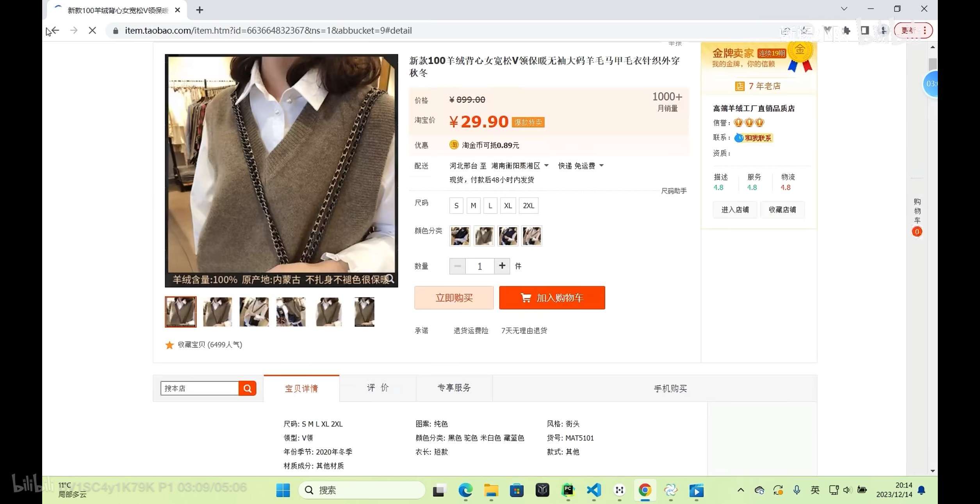Click the magnifier zoom icon on product image
980x504 pixels.
click(390, 279)
